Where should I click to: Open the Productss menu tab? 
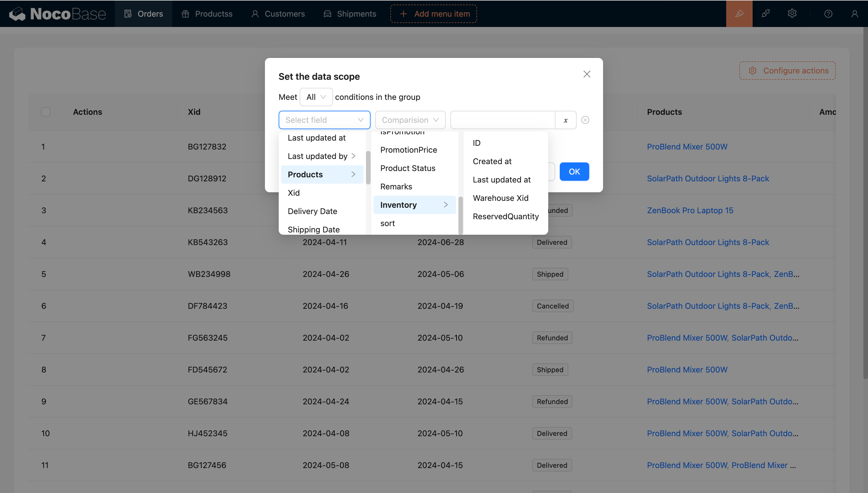pos(207,13)
